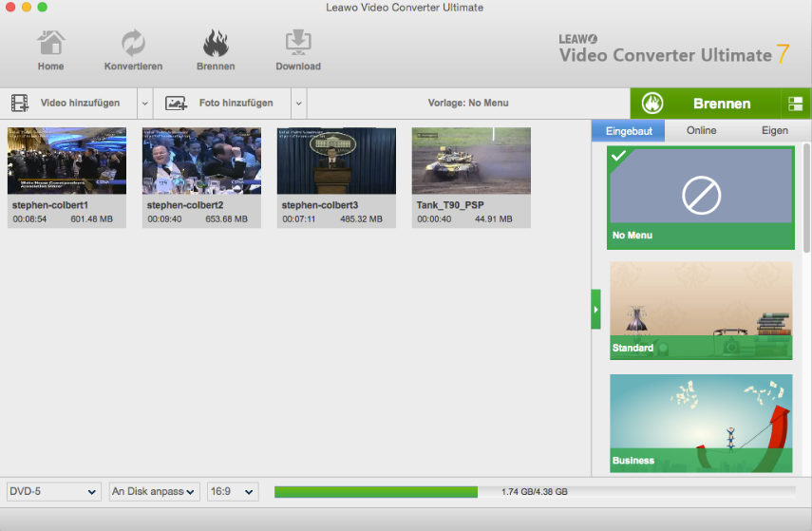Image resolution: width=812 pixels, height=531 pixels.
Task: Switch to the Online templates tab
Action: (x=701, y=130)
